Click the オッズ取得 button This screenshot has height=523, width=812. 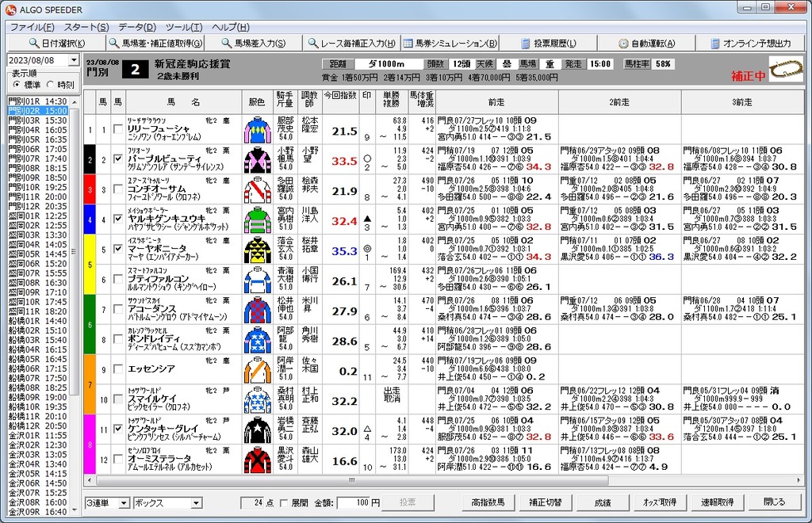[x=659, y=502]
